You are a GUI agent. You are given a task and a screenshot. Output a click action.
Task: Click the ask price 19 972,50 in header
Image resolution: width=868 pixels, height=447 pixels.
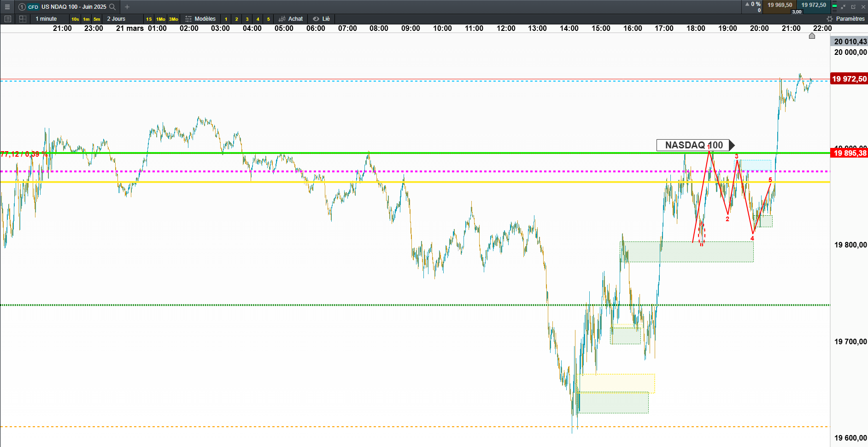814,5
